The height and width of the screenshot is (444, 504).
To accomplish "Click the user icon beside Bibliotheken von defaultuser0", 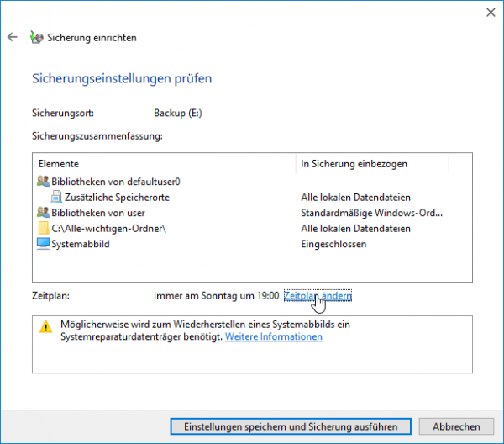I will (44, 181).
